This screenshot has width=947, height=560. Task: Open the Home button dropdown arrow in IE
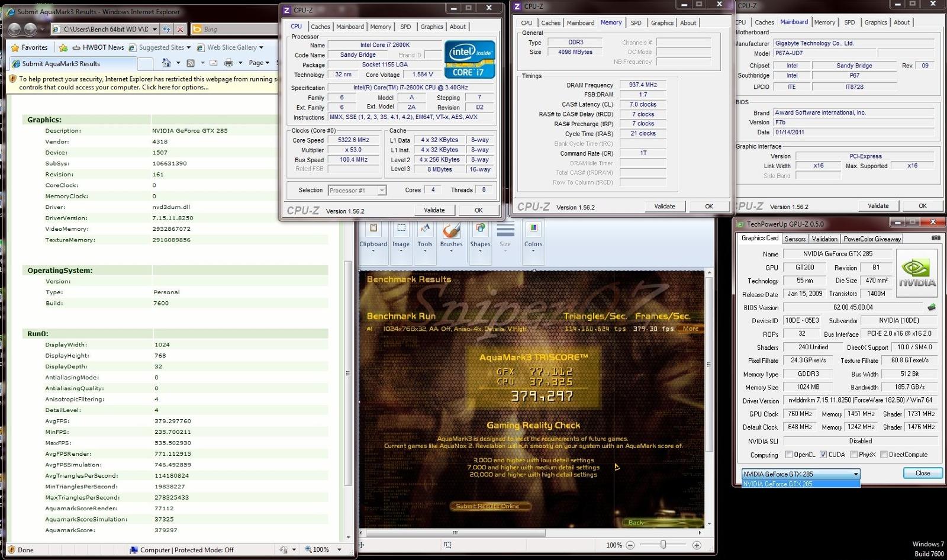178,63
